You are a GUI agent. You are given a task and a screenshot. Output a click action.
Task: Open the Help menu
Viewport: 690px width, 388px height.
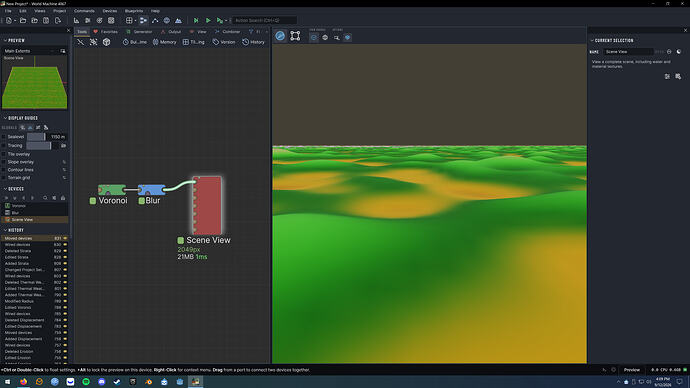tap(155, 11)
